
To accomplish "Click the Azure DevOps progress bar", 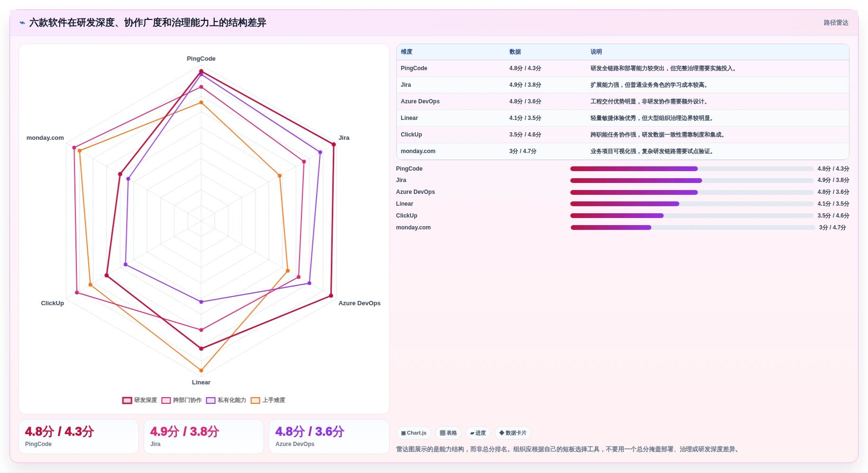I will click(x=692, y=192).
